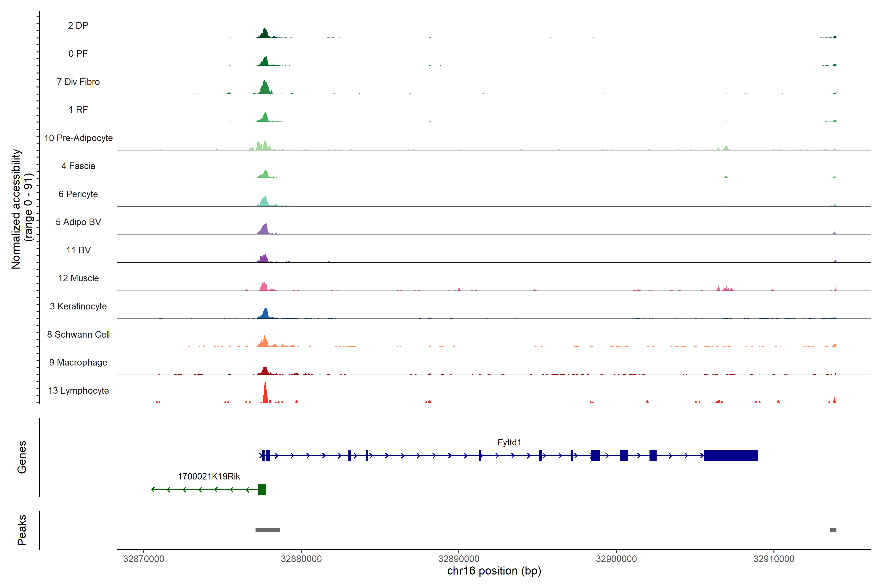This screenshot has width=882, height=588.
Task: Click the 3 Keratinocyte track label
Action: pyautogui.click(x=78, y=306)
